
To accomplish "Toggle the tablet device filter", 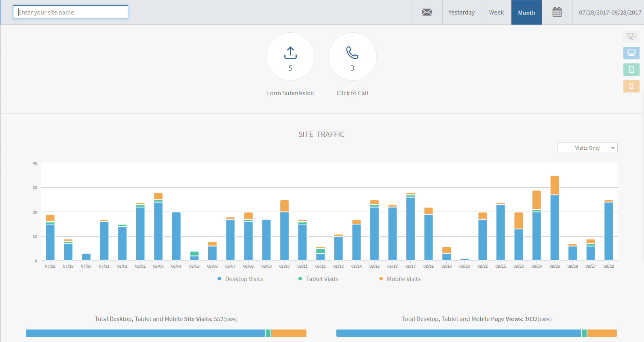I will pyautogui.click(x=631, y=69).
